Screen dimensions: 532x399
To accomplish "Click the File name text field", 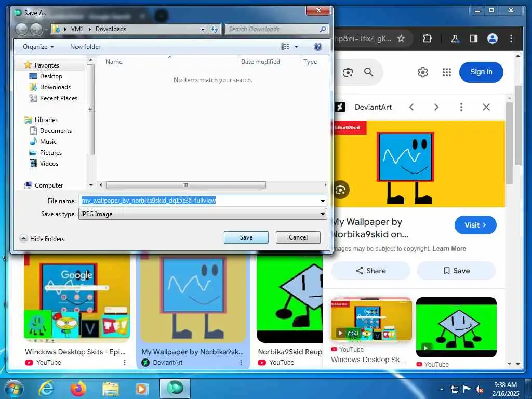I will pyautogui.click(x=199, y=201).
